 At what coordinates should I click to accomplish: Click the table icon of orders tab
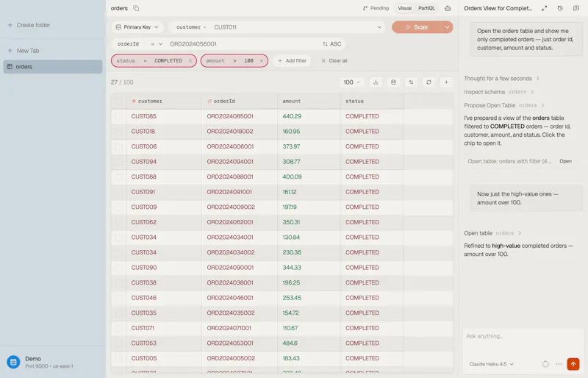point(10,67)
